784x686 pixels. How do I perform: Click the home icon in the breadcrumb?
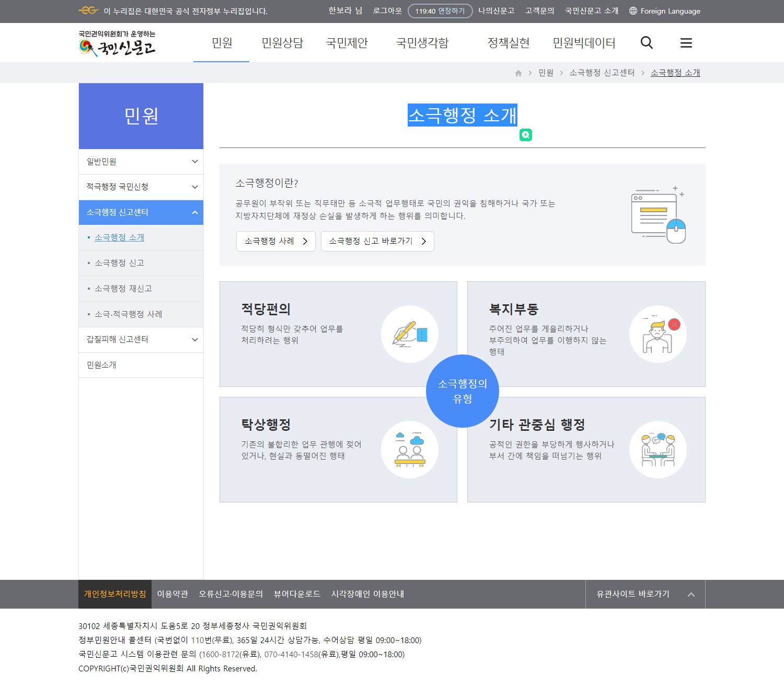point(518,73)
